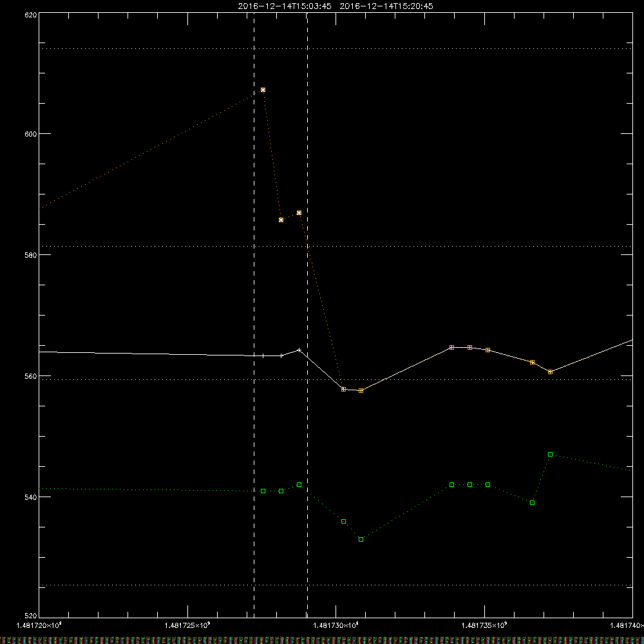644x644 pixels.
Task: Click the y-axis label 620
Action: (x=31, y=15)
